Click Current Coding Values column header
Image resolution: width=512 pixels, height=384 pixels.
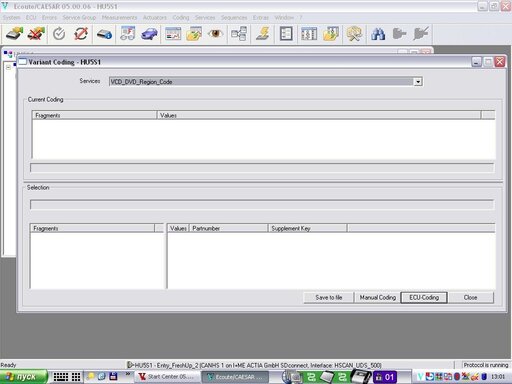point(319,115)
